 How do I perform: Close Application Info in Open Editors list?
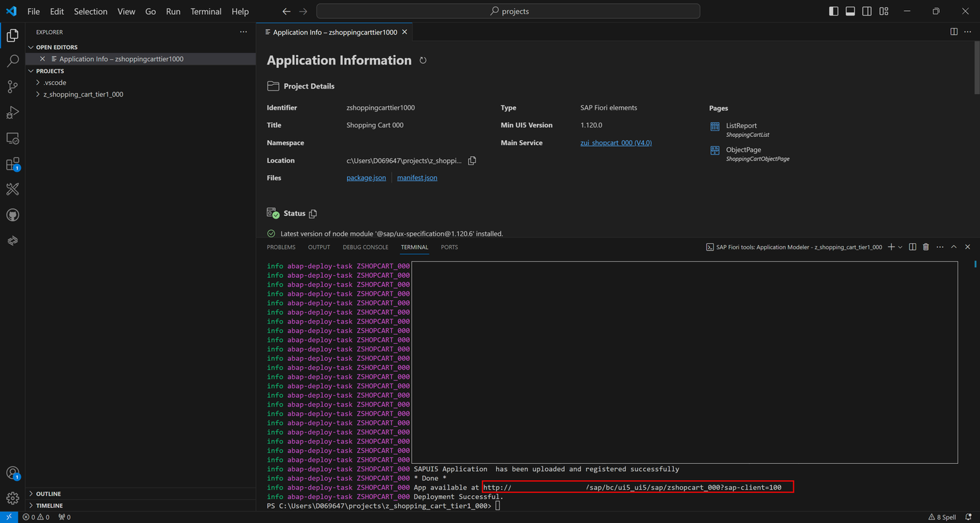coord(42,59)
